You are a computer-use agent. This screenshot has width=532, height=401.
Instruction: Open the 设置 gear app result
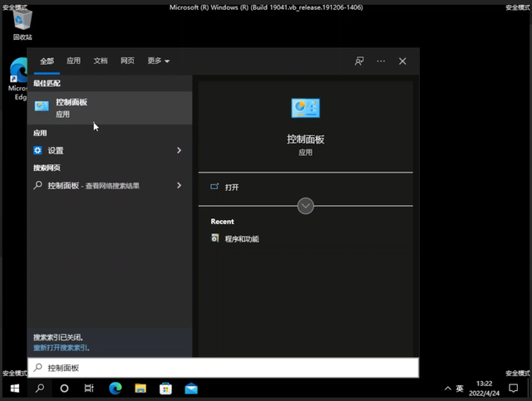(56, 151)
